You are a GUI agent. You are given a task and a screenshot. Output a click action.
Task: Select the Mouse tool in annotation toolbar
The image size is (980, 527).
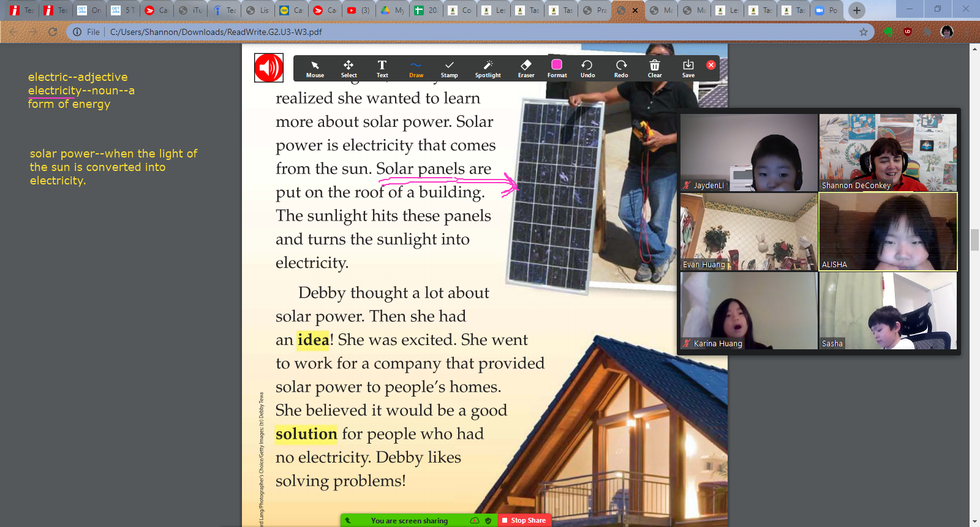(x=315, y=69)
